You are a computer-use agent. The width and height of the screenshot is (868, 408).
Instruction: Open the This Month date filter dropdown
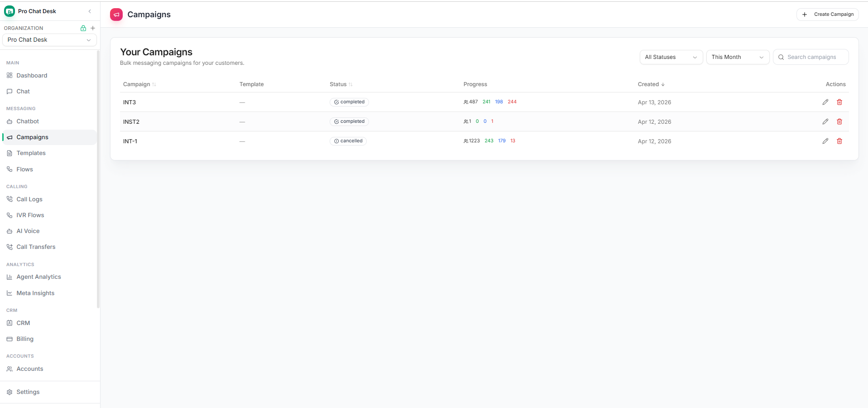[738, 57]
